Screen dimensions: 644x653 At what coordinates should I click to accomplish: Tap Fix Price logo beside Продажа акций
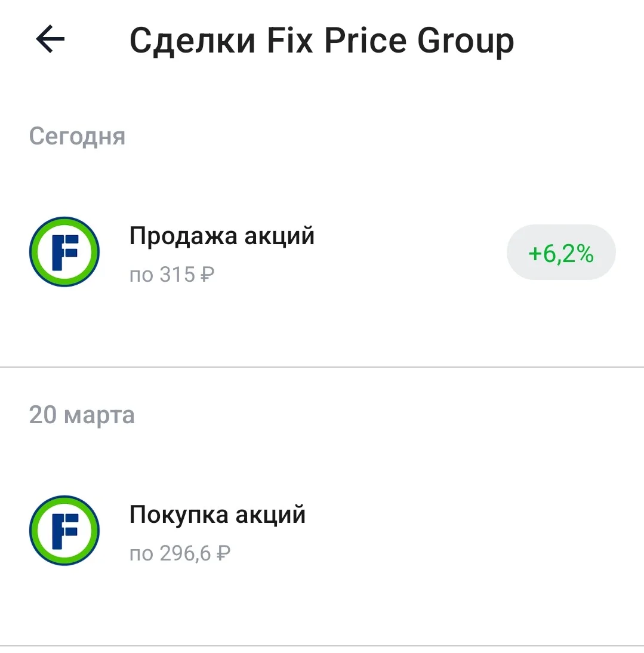[64, 251]
